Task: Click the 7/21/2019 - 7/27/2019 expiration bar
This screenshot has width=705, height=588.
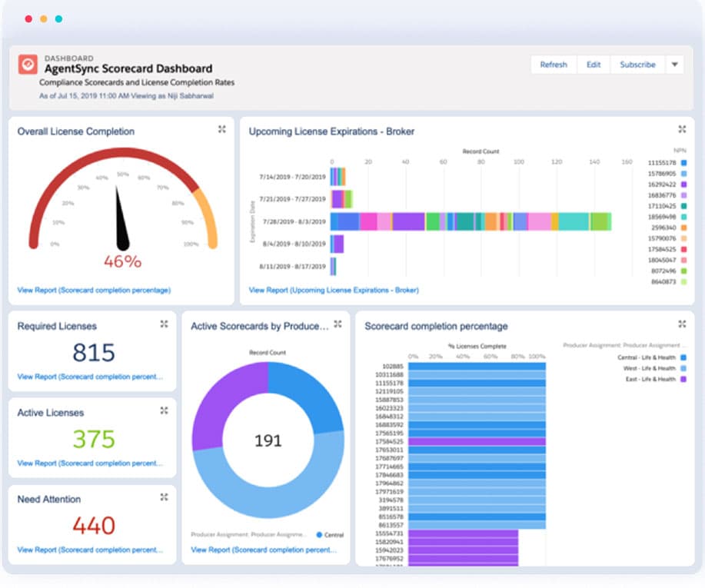Action: [341, 199]
